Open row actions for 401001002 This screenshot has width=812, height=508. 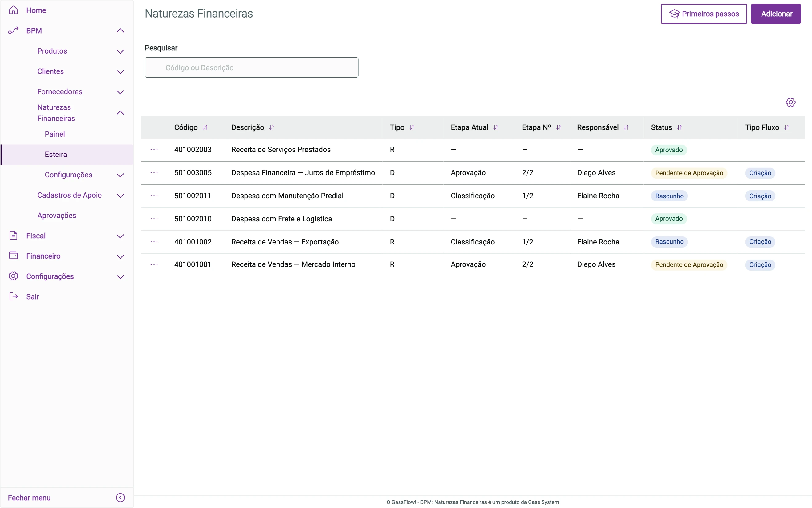click(x=154, y=242)
